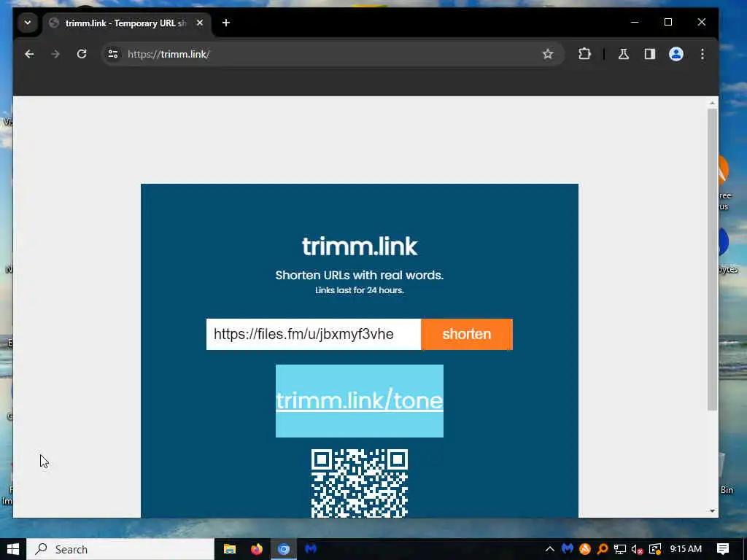Click the Malwarebytes tray icon

[568, 549]
